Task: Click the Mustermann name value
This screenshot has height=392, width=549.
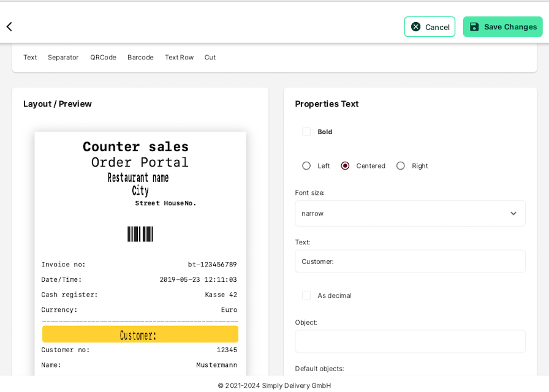Action: click(x=217, y=365)
